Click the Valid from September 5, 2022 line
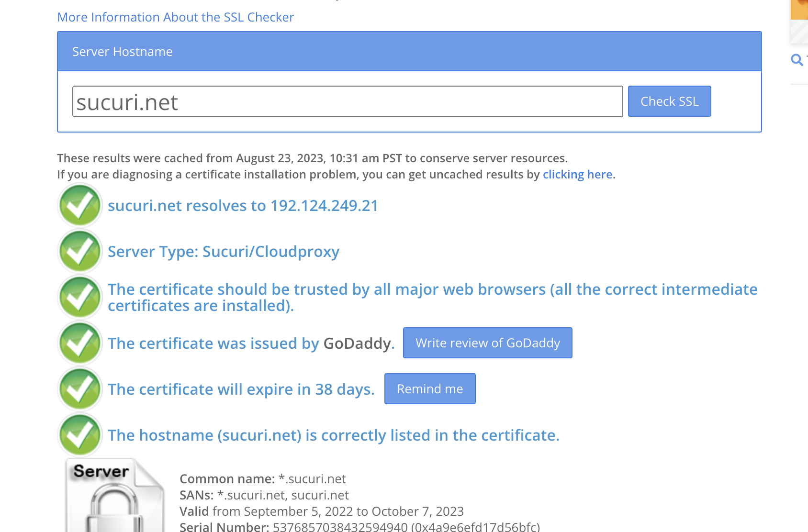This screenshot has width=808, height=532. 322,511
